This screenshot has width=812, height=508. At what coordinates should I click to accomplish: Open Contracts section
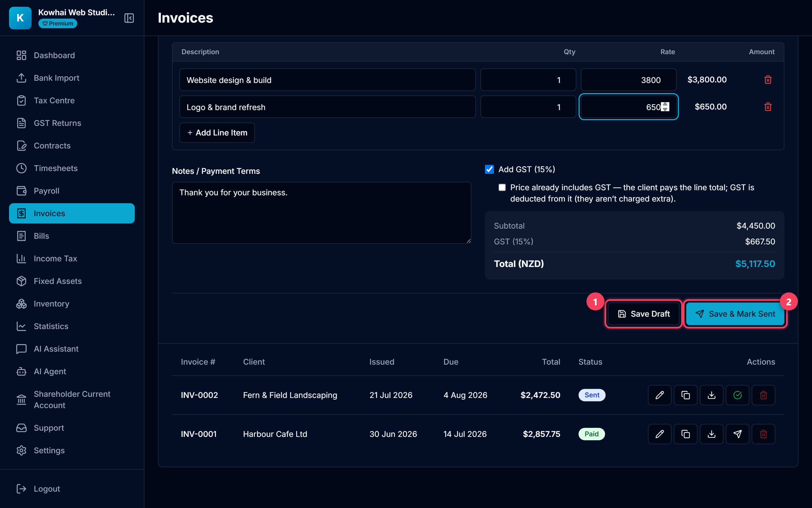tap(72, 145)
